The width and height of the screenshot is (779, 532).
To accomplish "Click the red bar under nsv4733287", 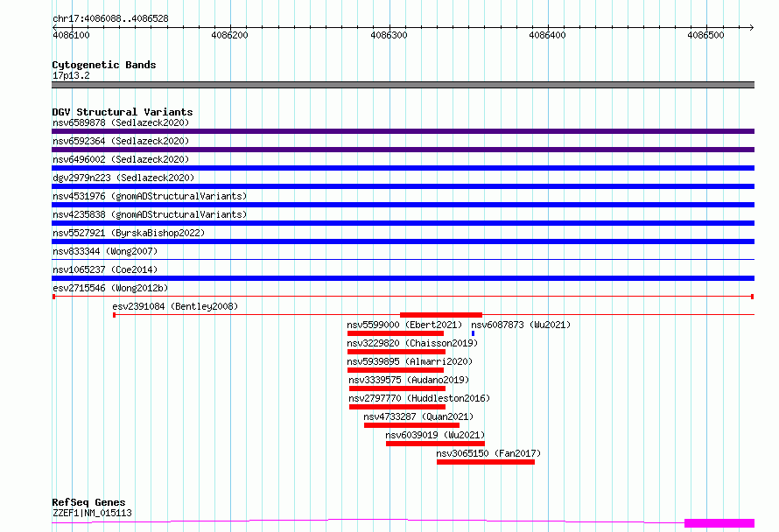I will pos(412,425).
